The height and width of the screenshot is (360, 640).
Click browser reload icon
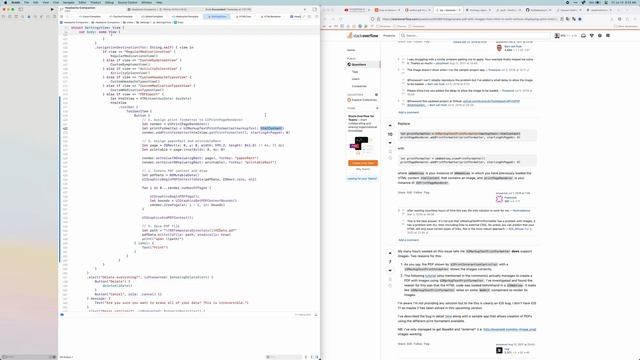[x=340, y=19]
